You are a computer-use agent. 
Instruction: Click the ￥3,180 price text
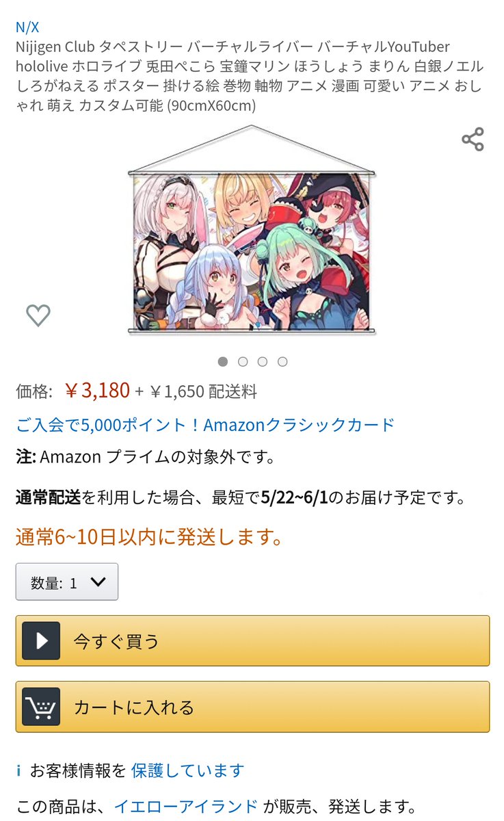(97, 390)
